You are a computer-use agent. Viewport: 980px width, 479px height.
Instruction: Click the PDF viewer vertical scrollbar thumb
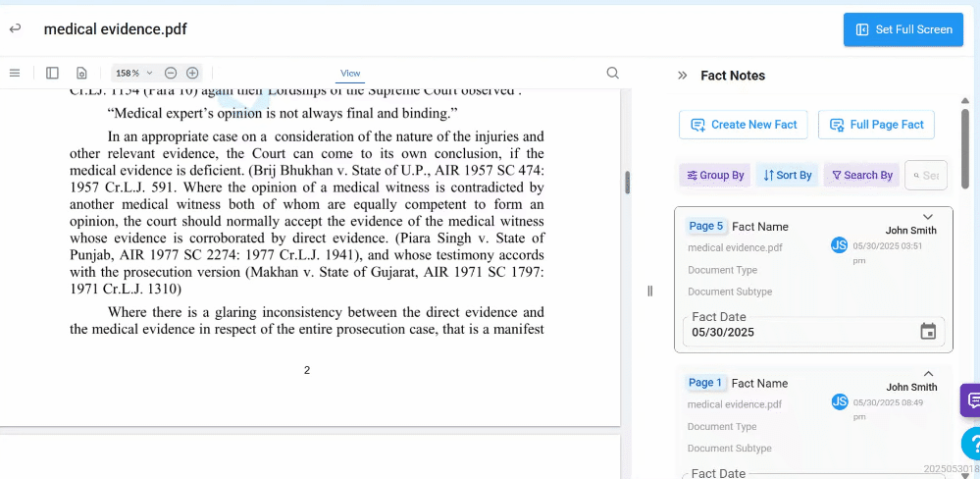coord(627,182)
